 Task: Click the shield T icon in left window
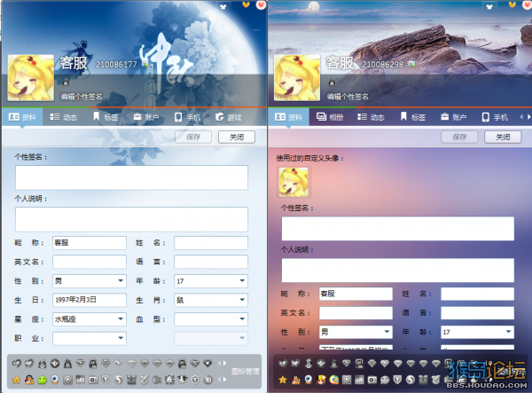195,380
